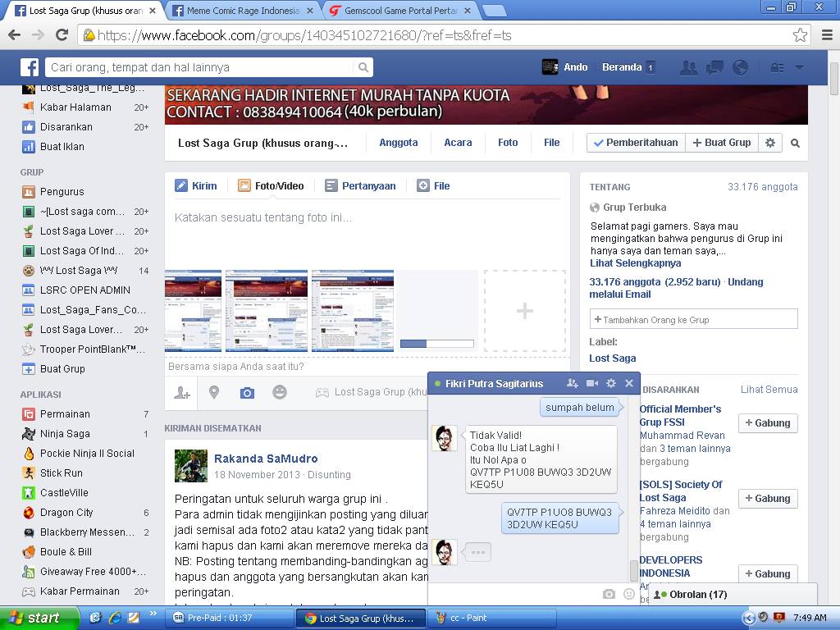This screenshot has height=630, width=840.
Task: Open the Chrome menu icon
Action: 827,35
